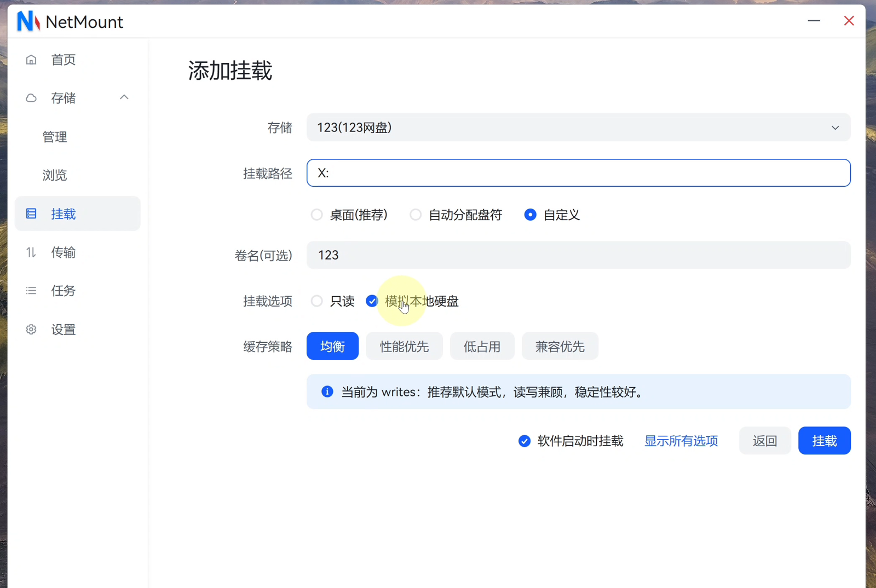
Task: Click the info icon in the writes notice
Action: (x=327, y=391)
